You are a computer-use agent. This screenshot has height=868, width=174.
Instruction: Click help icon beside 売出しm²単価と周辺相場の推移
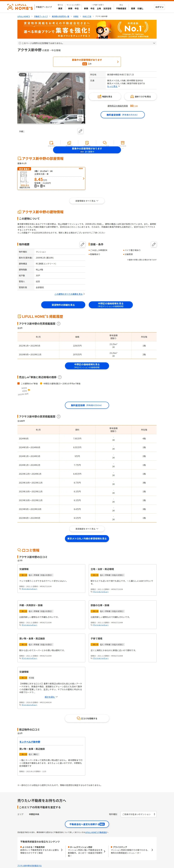(60, 377)
